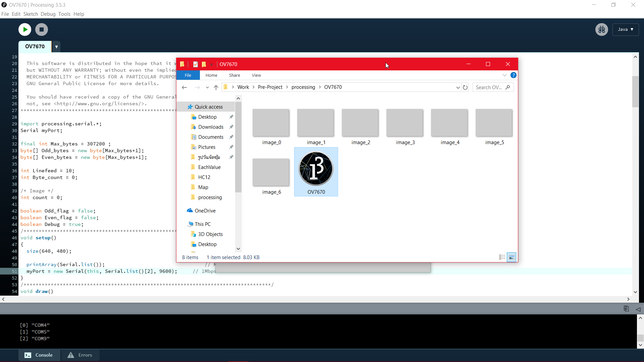Toggle Large icons view button
The width and height of the screenshot is (644, 362).
pos(512,257)
